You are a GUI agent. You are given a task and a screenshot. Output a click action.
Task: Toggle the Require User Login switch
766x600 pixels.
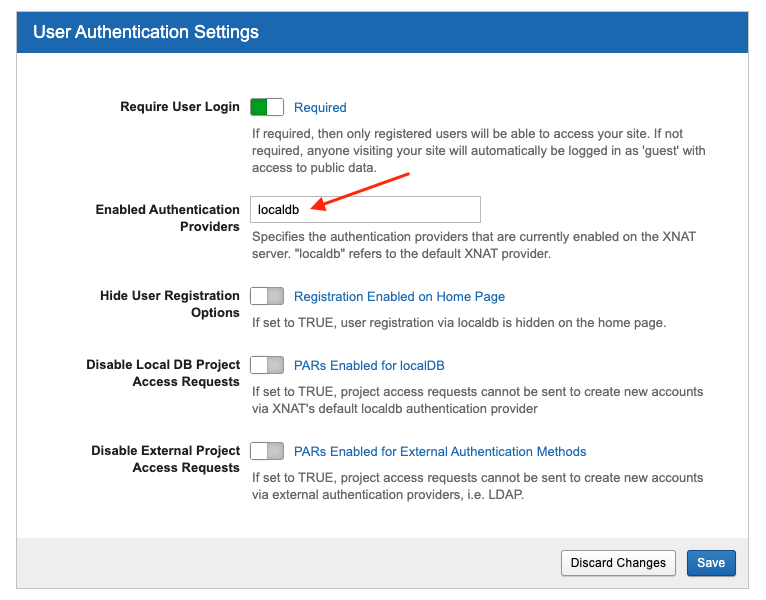[x=267, y=107]
